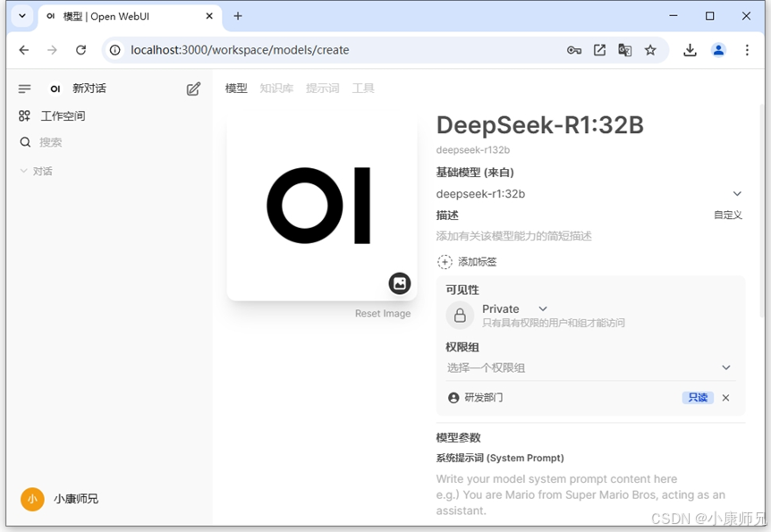Open the sidebar hamburger menu
This screenshot has width=771, height=532.
coord(25,88)
